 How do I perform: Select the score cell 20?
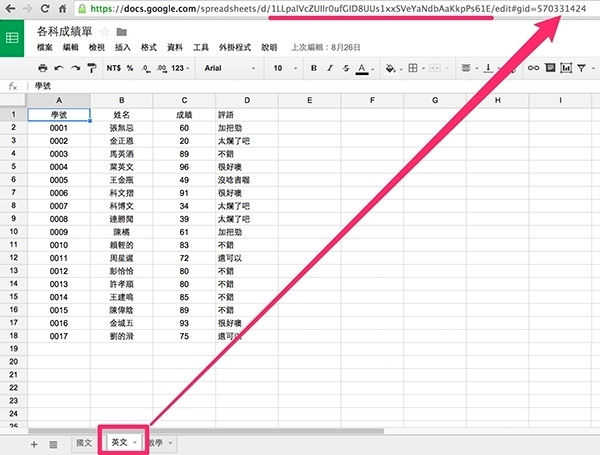coord(184,141)
